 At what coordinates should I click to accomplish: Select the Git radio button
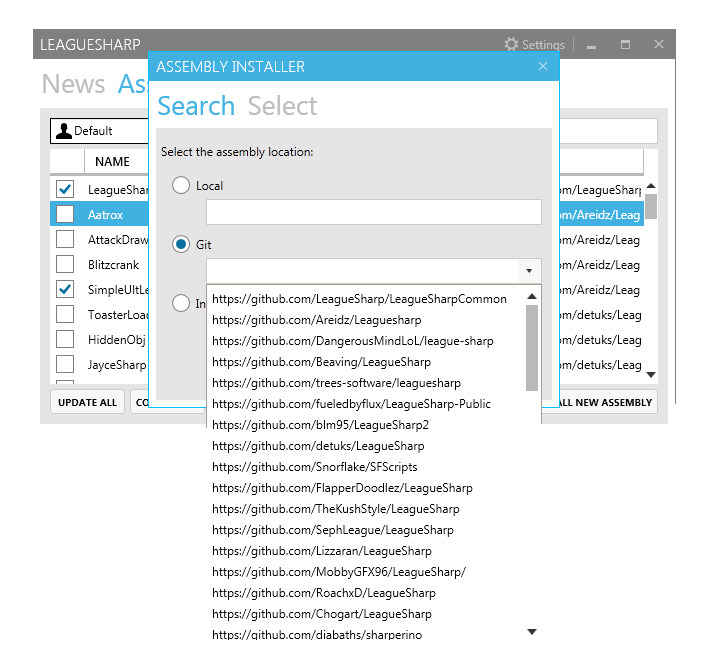point(181,244)
